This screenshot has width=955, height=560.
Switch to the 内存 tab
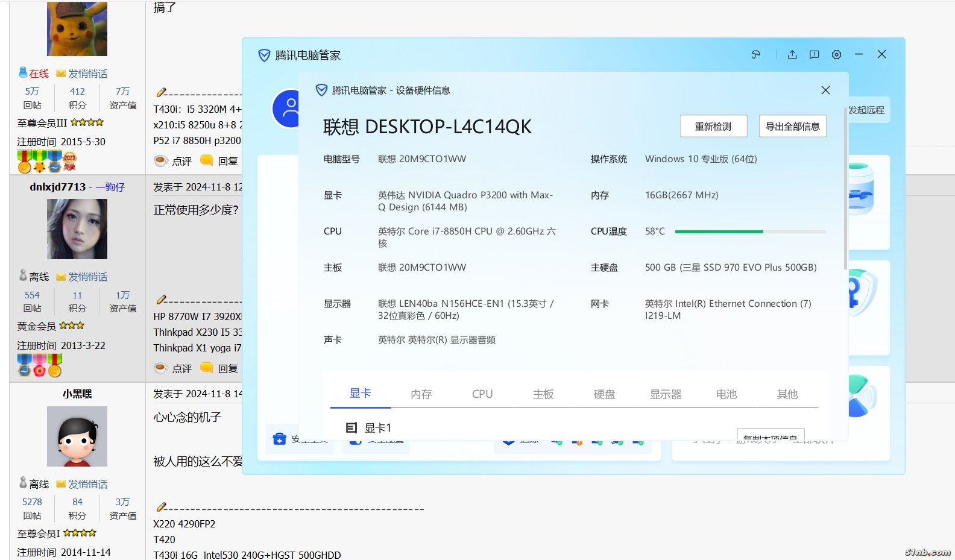click(x=421, y=394)
